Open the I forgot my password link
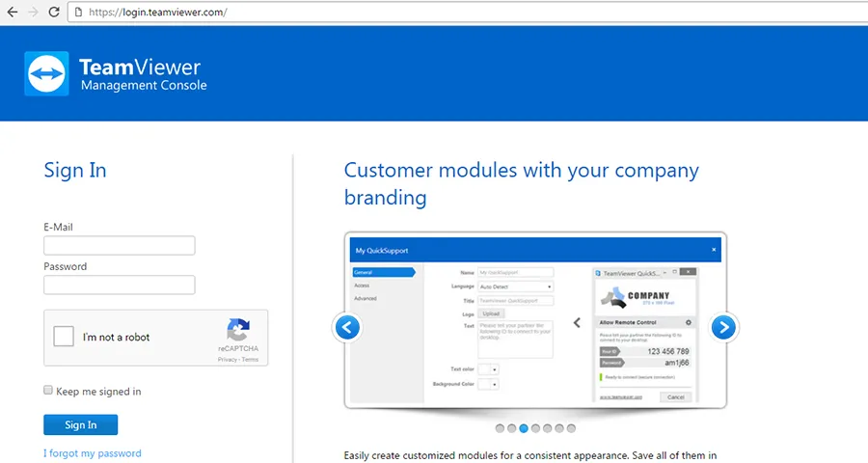This screenshot has height=463, width=868. click(x=93, y=453)
